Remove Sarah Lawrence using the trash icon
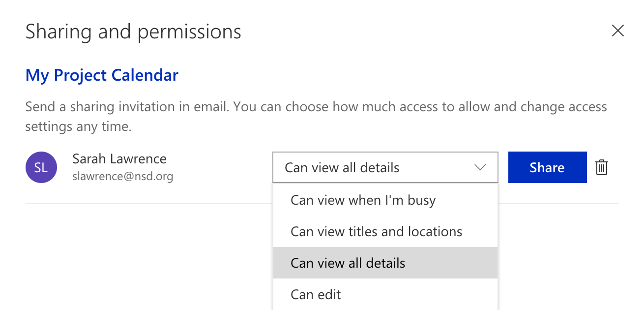The width and height of the screenshot is (644, 310). click(602, 168)
